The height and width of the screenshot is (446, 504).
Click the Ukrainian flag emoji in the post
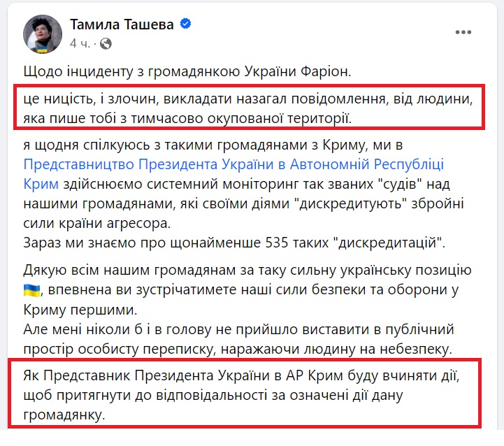tap(32, 290)
